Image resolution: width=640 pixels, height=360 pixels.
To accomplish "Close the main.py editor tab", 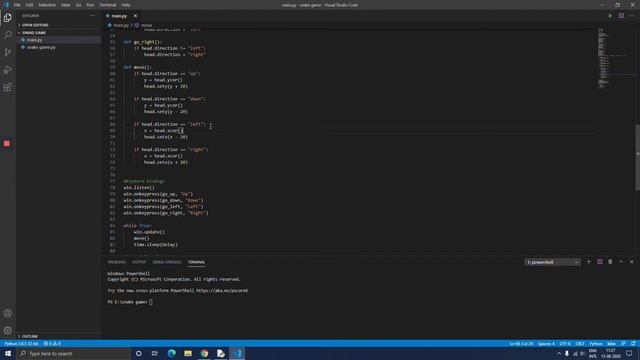I will (x=136, y=16).
